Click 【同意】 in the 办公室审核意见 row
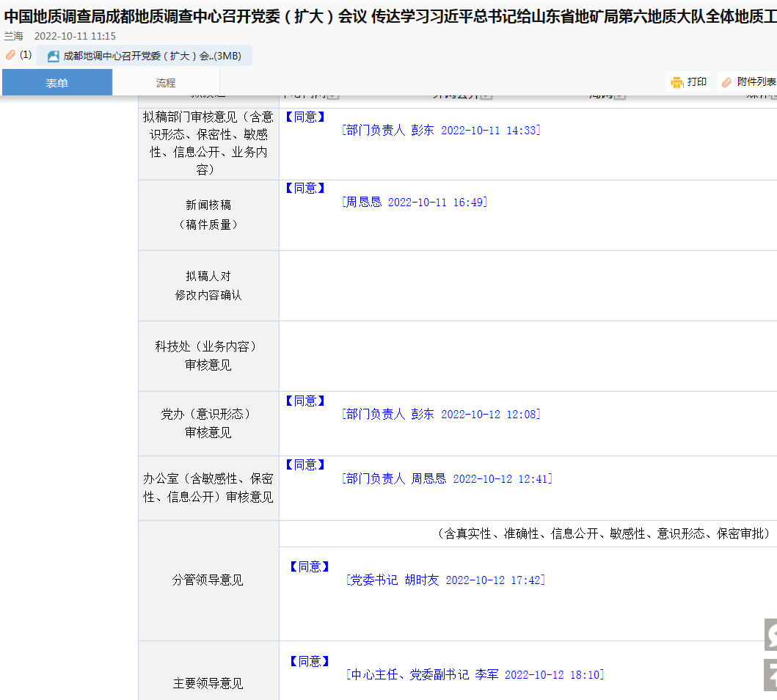777x700 pixels. tap(305, 465)
